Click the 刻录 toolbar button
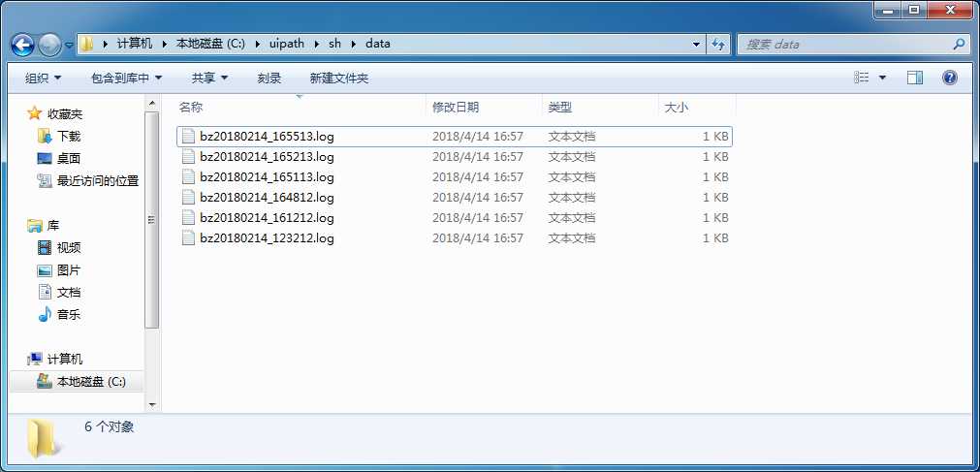The height and width of the screenshot is (472, 980). pyautogui.click(x=269, y=79)
